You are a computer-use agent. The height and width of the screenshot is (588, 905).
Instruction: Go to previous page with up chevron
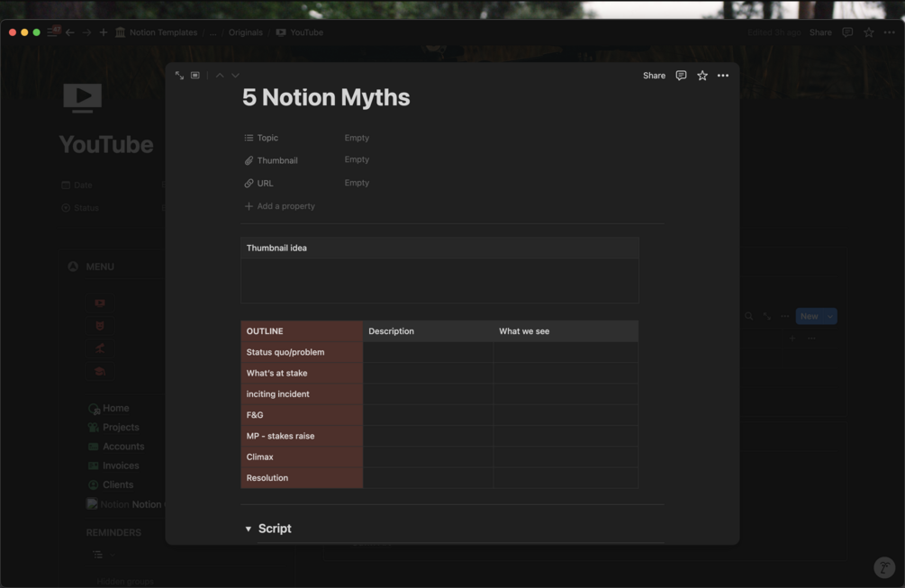(x=220, y=76)
